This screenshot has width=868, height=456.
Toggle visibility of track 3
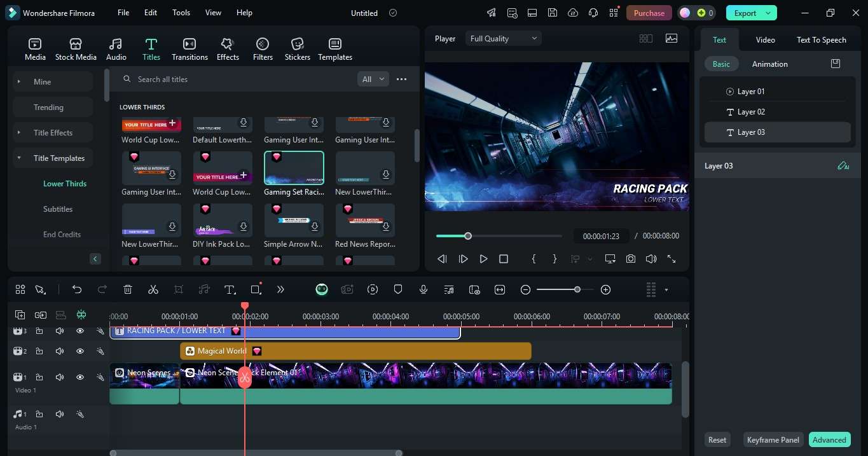(80, 331)
